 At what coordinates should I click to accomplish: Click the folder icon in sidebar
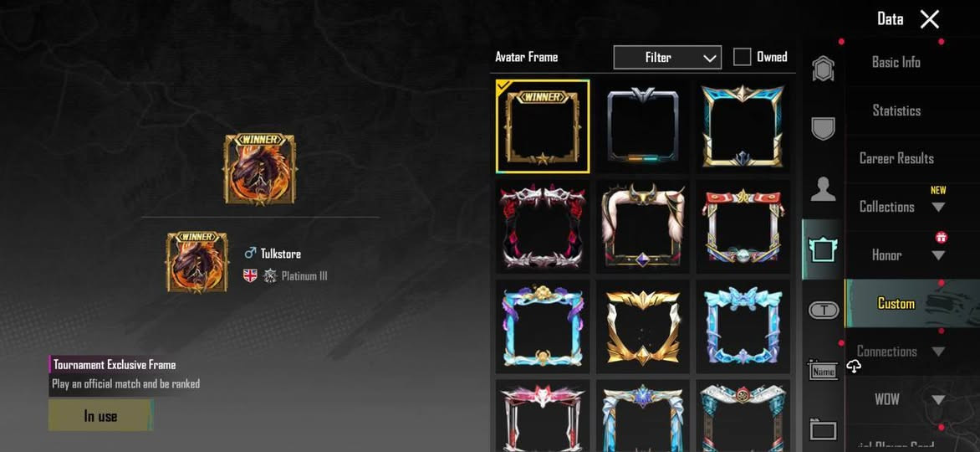823,429
